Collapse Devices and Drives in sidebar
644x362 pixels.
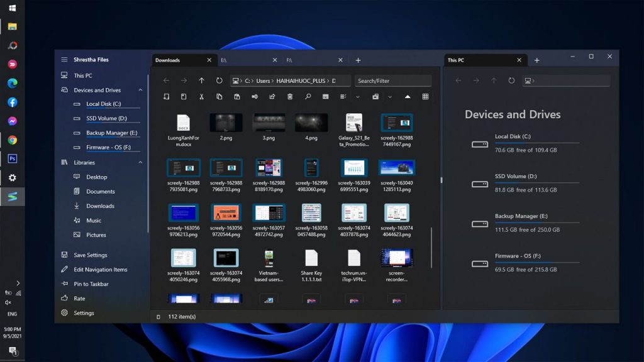point(140,90)
